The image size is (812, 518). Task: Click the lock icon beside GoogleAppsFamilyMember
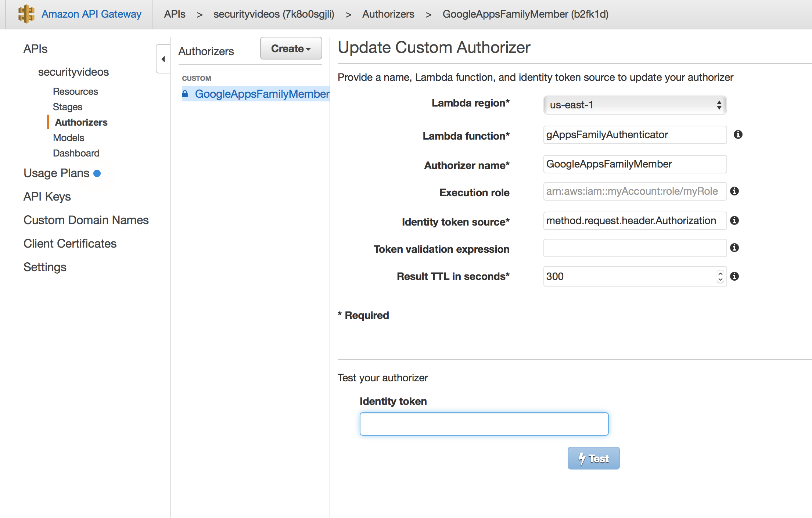tap(185, 94)
